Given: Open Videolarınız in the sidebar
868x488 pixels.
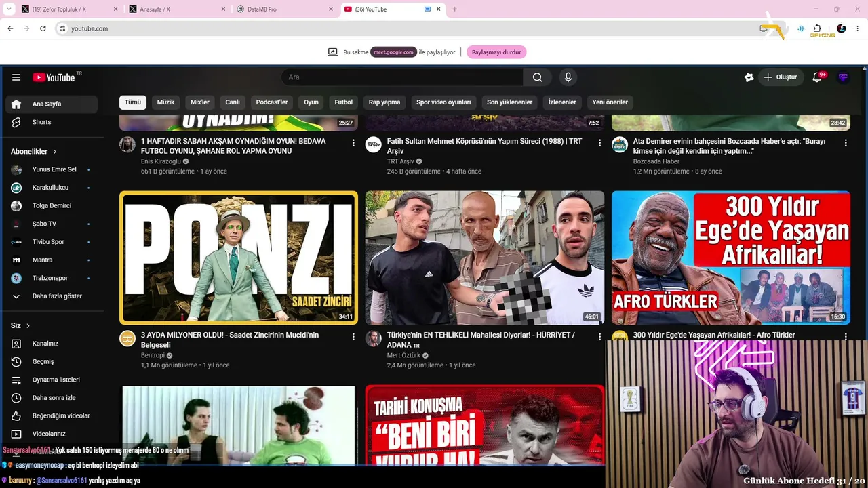Looking at the screenshot, I should [52, 434].
